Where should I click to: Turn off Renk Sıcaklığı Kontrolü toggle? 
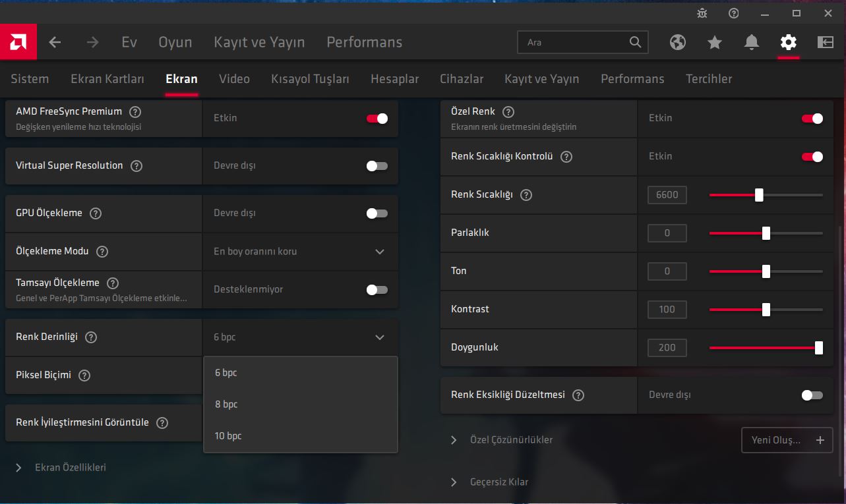point(812,157)
